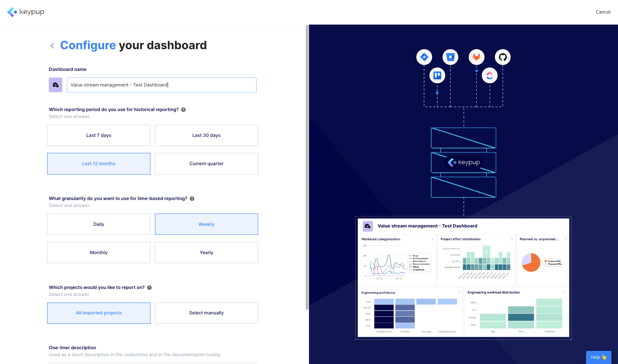Select the Trello integration icon
The image size is (618, 364).
coord(437,75)
